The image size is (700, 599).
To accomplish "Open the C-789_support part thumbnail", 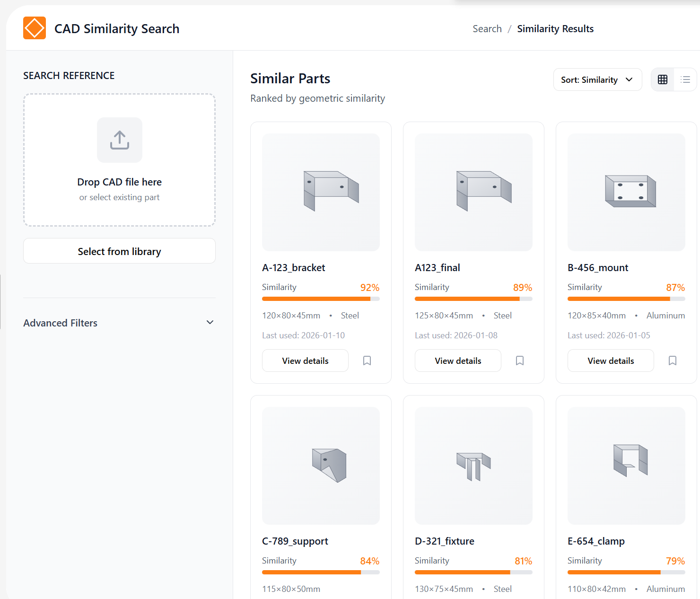I will (321, 466).
